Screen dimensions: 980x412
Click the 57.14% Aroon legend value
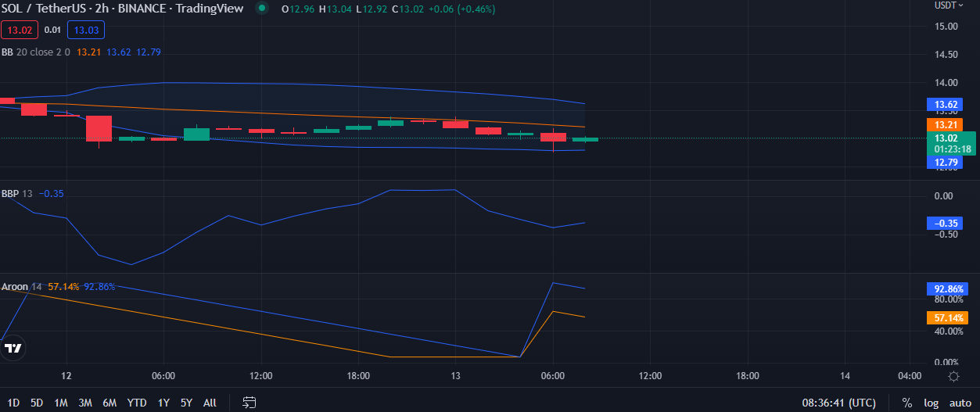[63, 287]
